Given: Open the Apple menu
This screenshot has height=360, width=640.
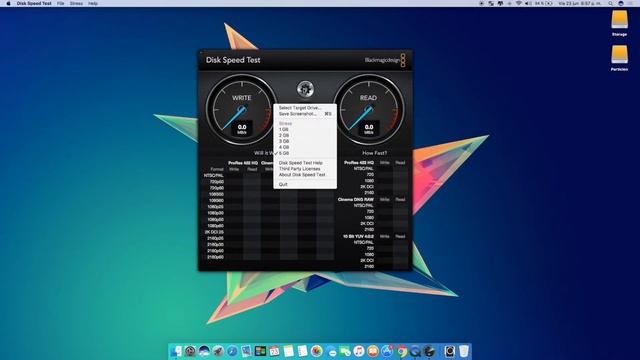Looking at the screenshot, I should tap(8, 3).
